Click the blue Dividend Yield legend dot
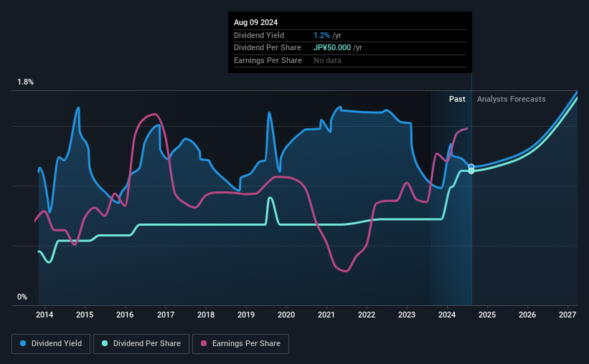This screenshot has height=364, width=589. click(x=23, y=343)
